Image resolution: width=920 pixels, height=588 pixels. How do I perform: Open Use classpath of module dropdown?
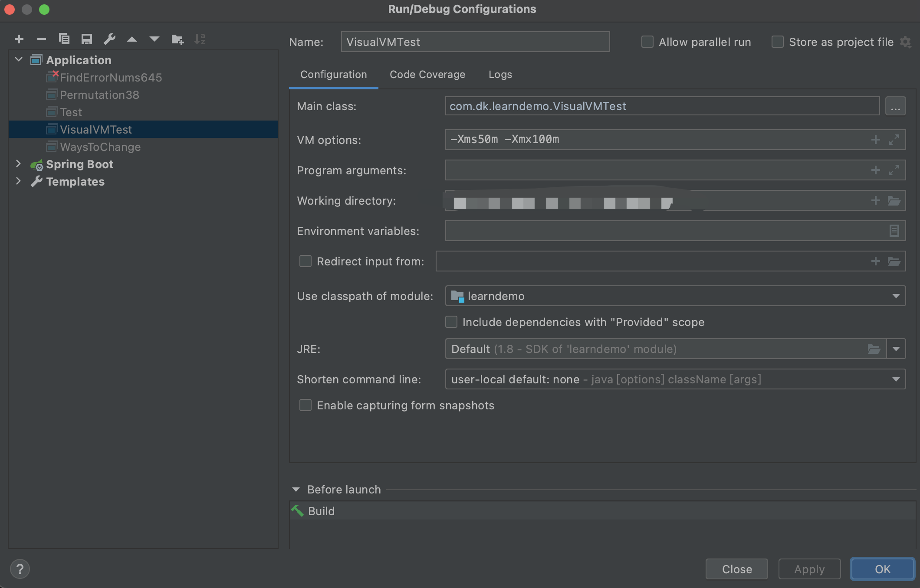click(896, 296)
